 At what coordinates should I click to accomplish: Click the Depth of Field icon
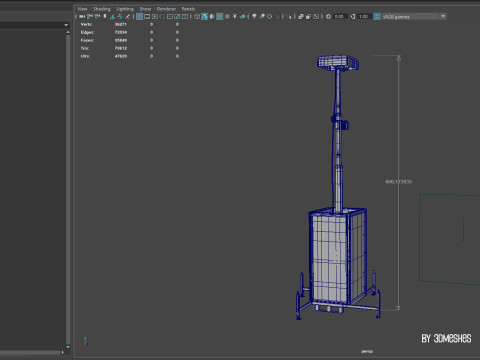pyautogui.click(x=277, y=16)
